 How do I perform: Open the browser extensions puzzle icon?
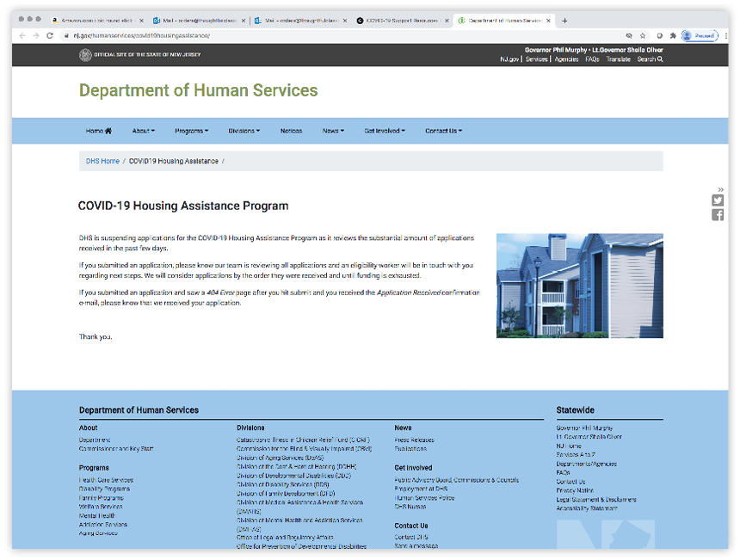coord(672,36)
